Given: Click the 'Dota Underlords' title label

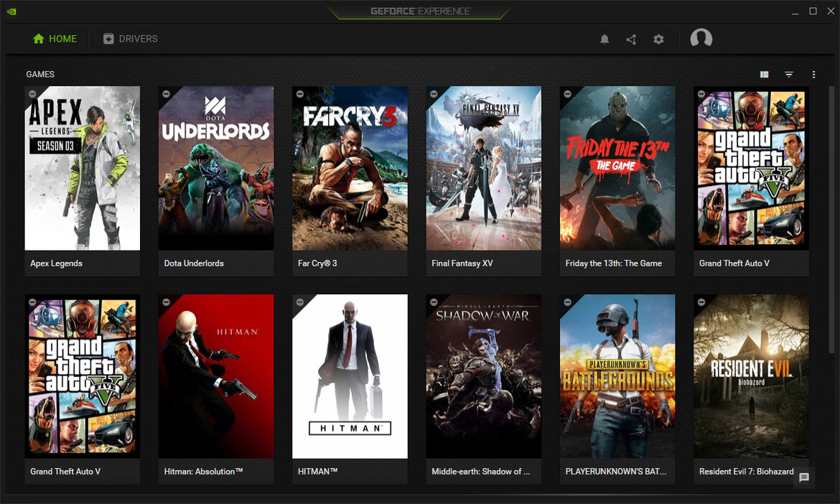Looking at the screenshot, I should 194,263.
